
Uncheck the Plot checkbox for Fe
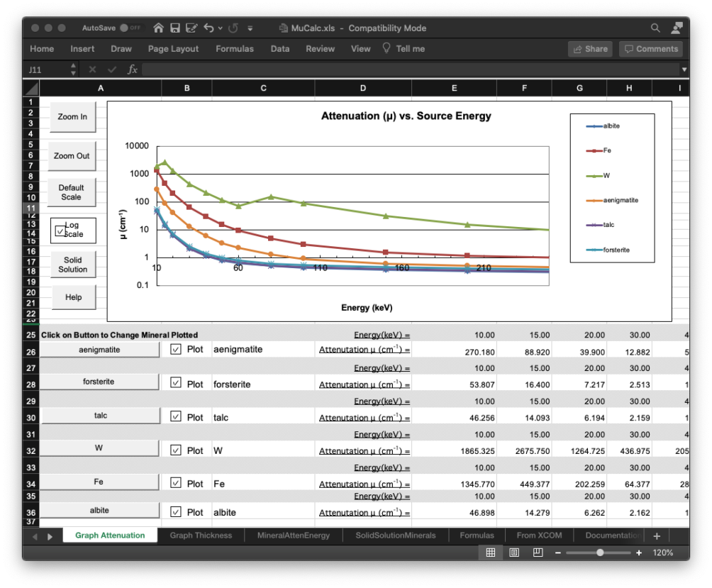pos(176,482)
